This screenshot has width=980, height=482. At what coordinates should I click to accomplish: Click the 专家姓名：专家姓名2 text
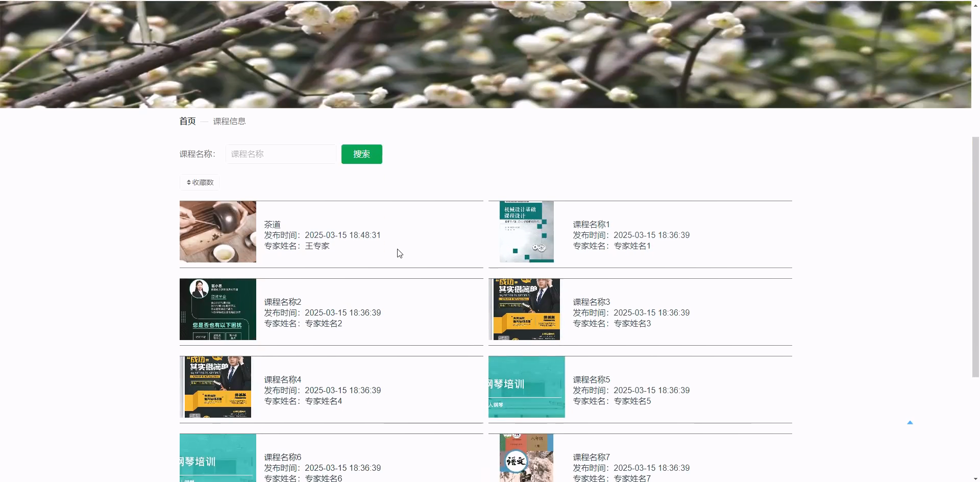(x=303, y=323)
